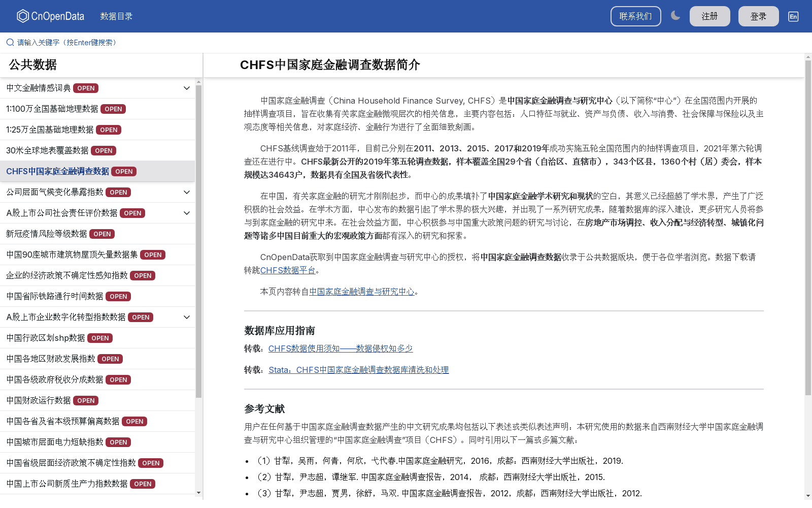Click the search magnifier icon
The image size is (812, 508).
pos(10,43)
